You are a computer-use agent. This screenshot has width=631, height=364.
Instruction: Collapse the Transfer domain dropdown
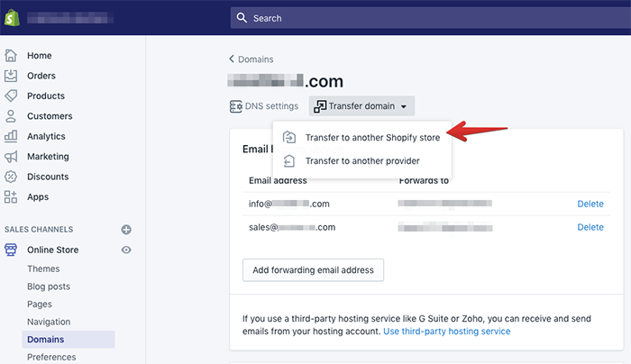click(361, 106)
